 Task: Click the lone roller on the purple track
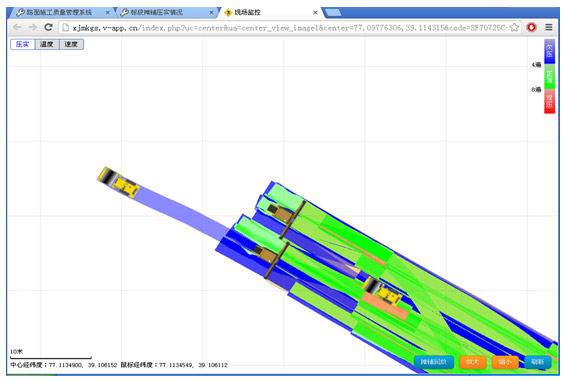(118, 182)
